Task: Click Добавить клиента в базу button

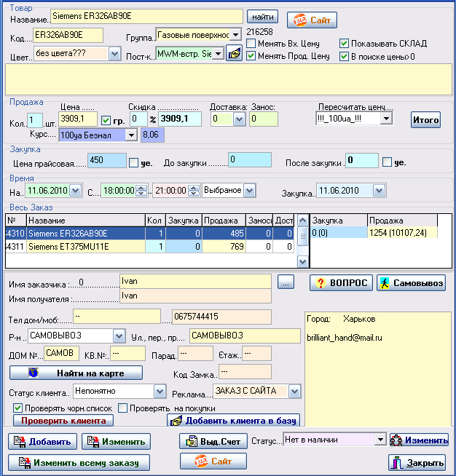Action: (x=235, y=421)
